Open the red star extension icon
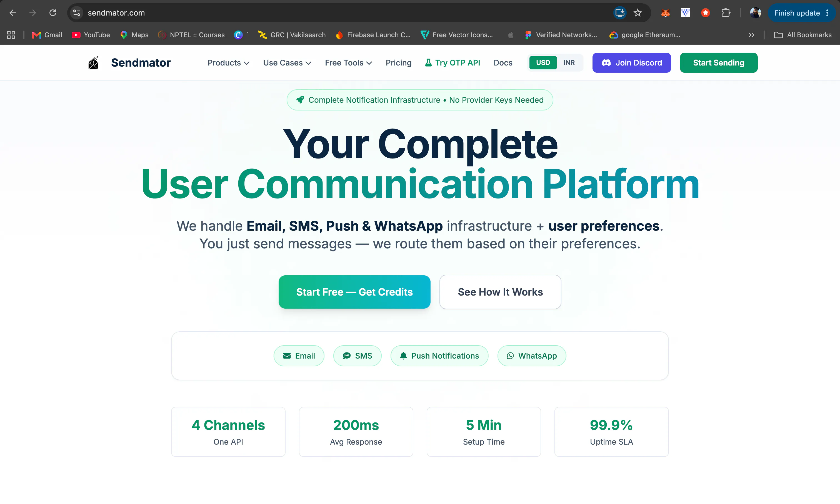The height and width of the screenshot is (504, 840). [705, 13]
